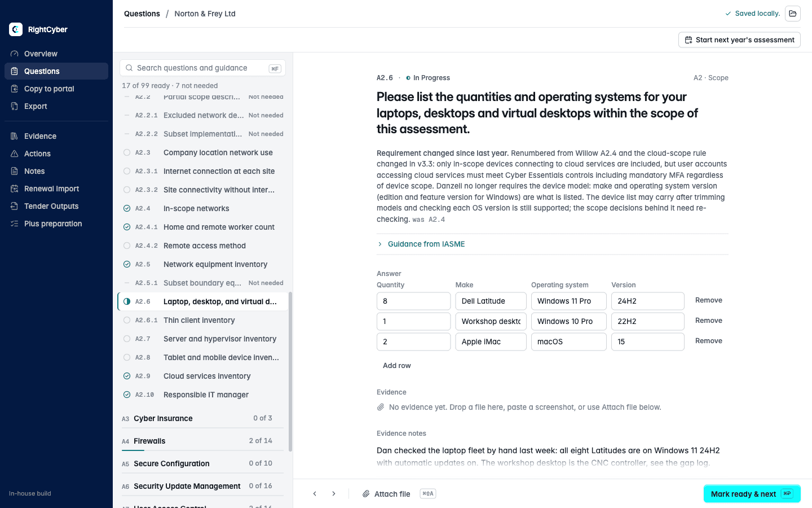Click the Actions warning icon in the sidebar
The width and height of the screenshot is (812, 508).
coord(15,154)
